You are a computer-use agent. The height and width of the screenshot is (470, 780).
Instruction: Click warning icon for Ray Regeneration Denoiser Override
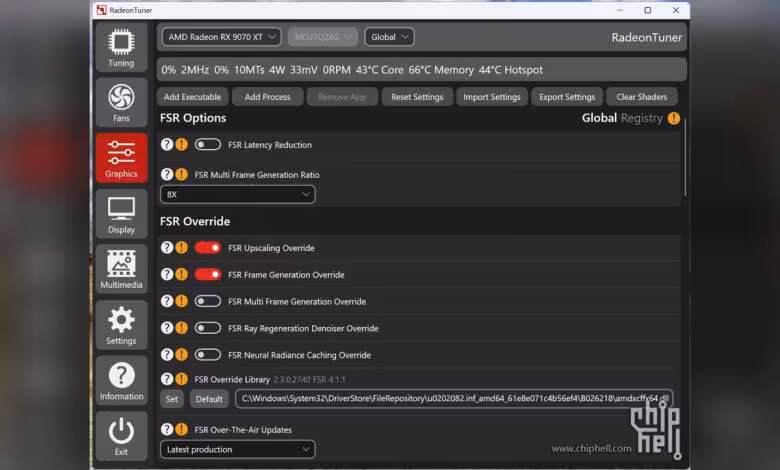pyautogui.click(x=182, y=328)
